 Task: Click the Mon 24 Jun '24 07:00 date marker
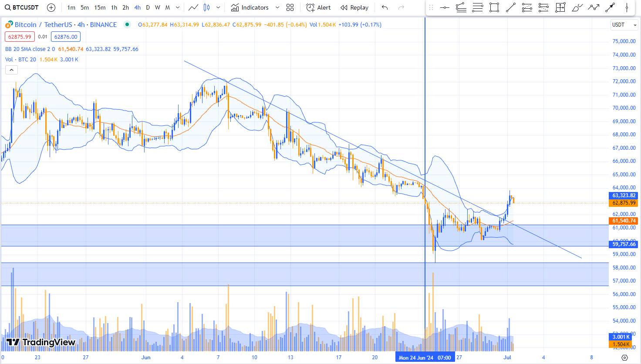pyautogui.click(x=425, y=357)
